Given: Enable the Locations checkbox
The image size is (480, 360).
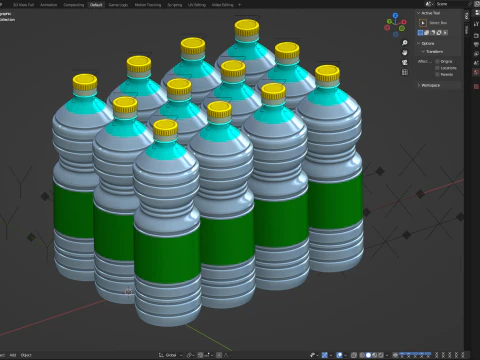Looking at the screenshot, I should 437,68.
